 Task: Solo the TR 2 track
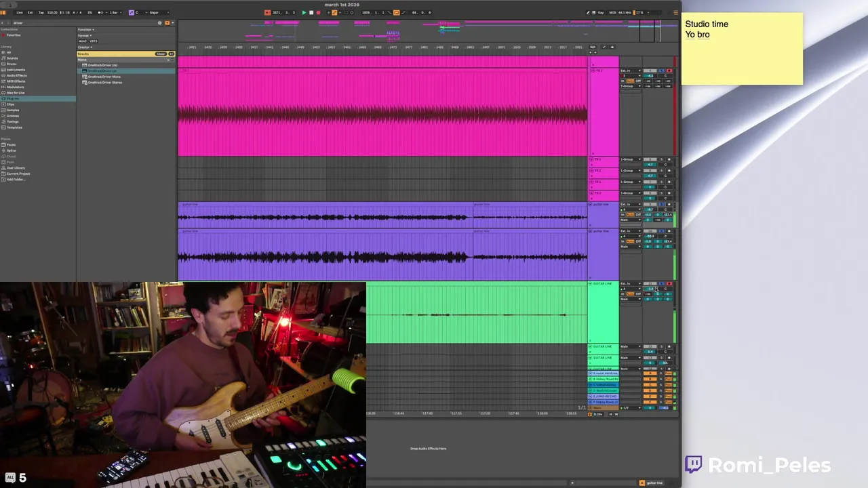pos(662,70)
